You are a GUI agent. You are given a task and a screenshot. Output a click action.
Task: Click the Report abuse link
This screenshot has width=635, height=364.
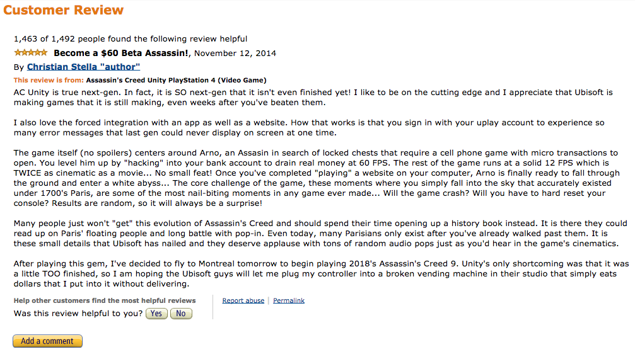coord(243,300)
